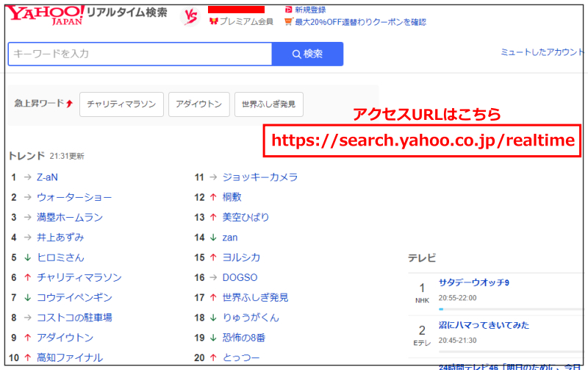The width and height of the screenshot is (588, 370).
Task: Click the 20:55-22:00 broadcast time text
Action: [457, 298]
